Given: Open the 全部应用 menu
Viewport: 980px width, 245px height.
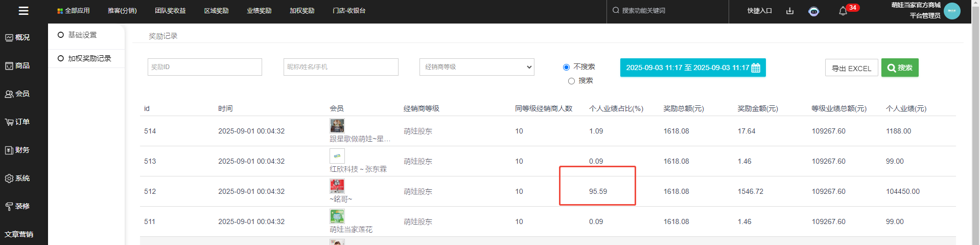Looking at the screenshot, I should pos(74,11).
